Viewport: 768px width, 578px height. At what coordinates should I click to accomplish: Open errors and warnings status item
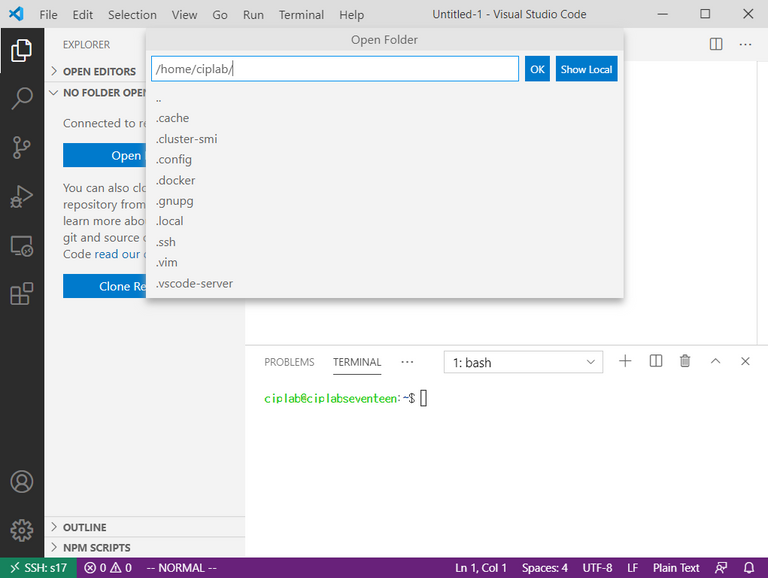(108, 568)
